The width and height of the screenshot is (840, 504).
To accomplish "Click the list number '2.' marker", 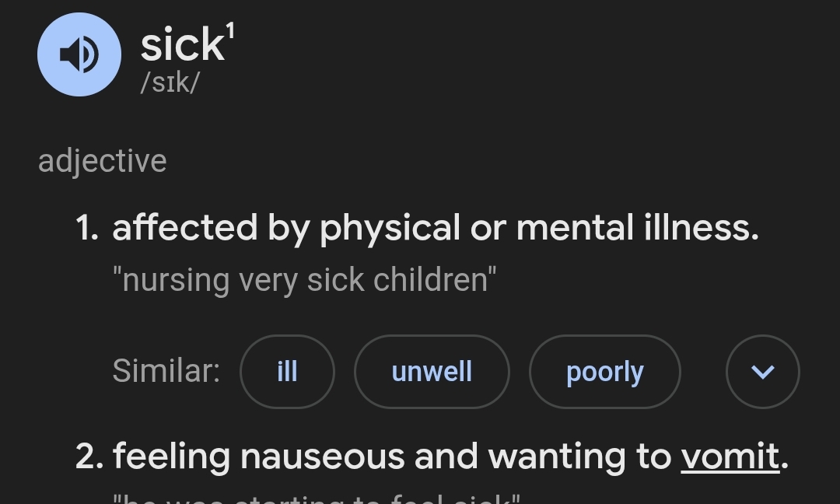I will [89, 457].
